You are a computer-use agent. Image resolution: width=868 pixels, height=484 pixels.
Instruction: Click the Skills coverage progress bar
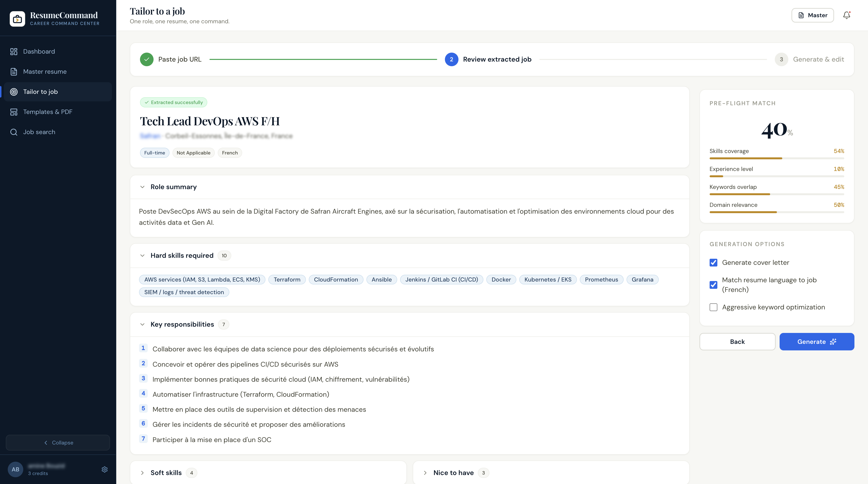pos(777,158)
